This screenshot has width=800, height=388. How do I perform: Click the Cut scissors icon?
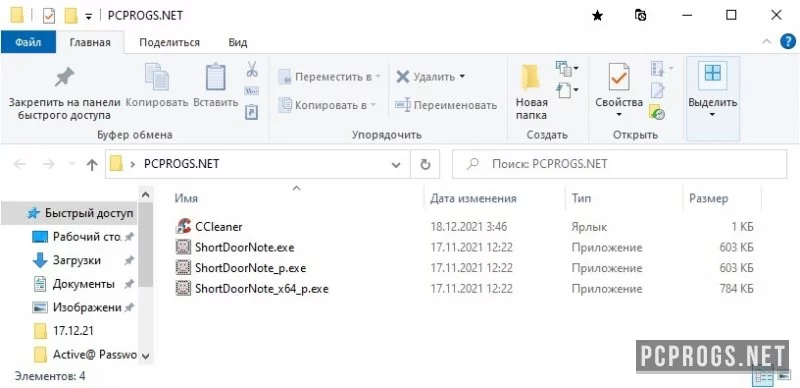tap(252, 69)
